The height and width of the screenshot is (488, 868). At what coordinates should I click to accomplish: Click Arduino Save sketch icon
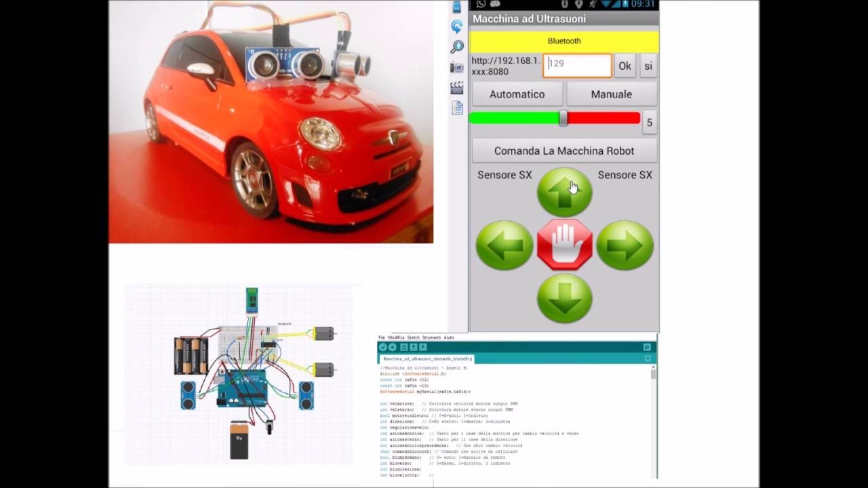[422, 347]
